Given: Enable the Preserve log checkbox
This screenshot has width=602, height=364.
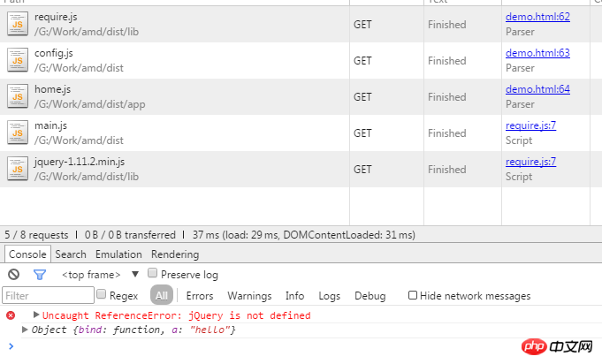Looking at the screenshot, I should (153, 274).
